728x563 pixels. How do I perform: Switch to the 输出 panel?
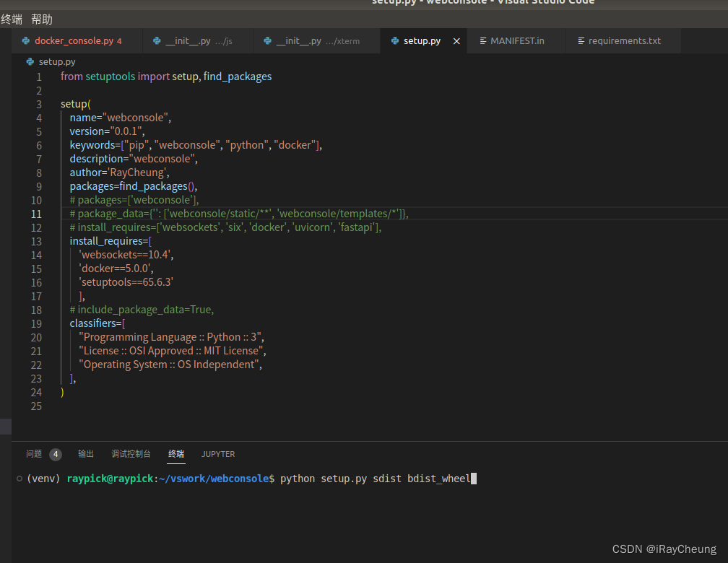point(85,454)
